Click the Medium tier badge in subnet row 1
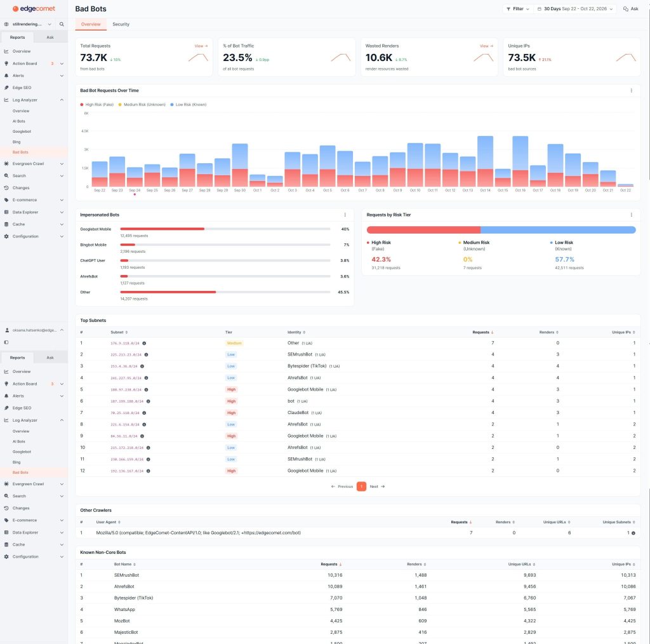This screenshot has height=644, width=650. tap(234, 344)
